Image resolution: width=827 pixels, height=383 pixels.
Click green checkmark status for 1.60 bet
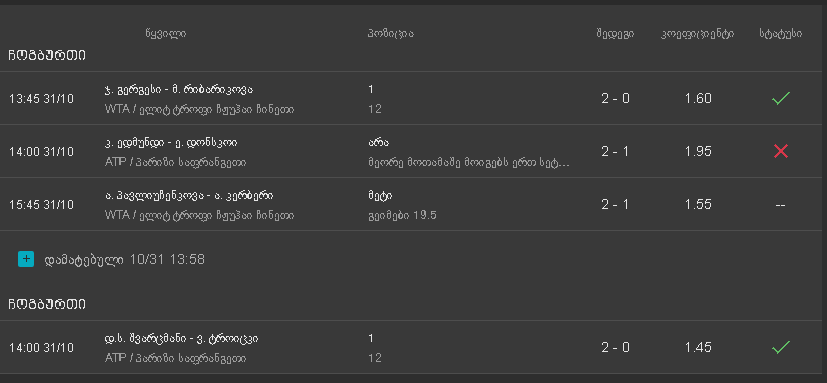781,98
